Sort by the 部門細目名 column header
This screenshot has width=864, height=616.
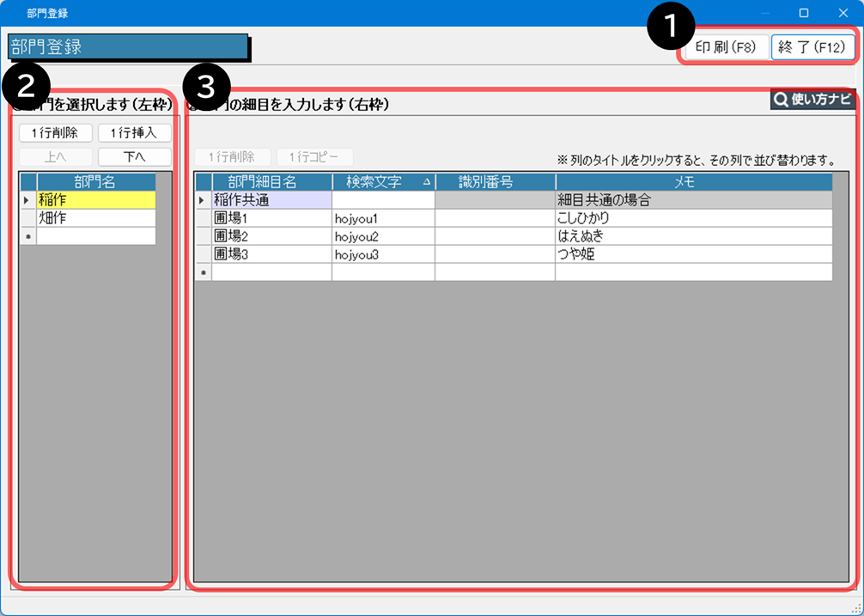tap(271, 182)
